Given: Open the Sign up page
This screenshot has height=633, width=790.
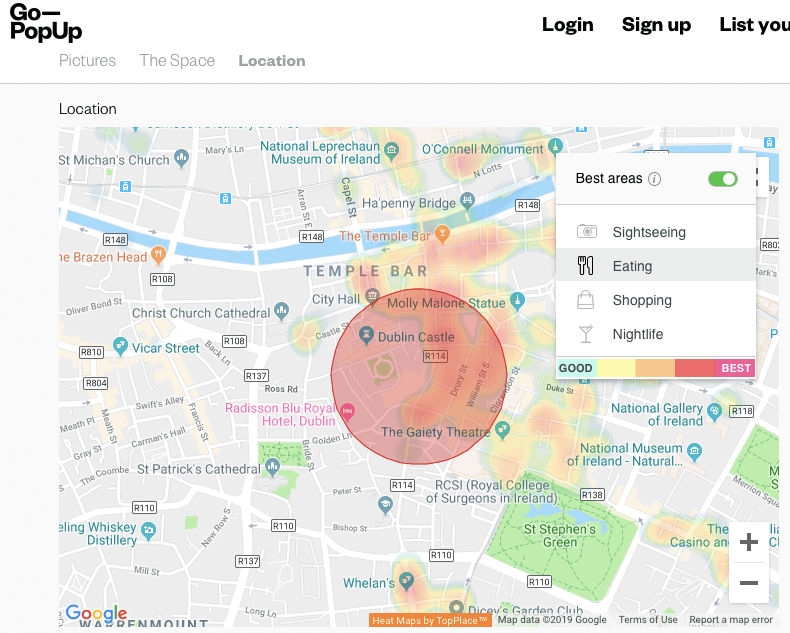Looking at the screenshot, I should (656, 25).
